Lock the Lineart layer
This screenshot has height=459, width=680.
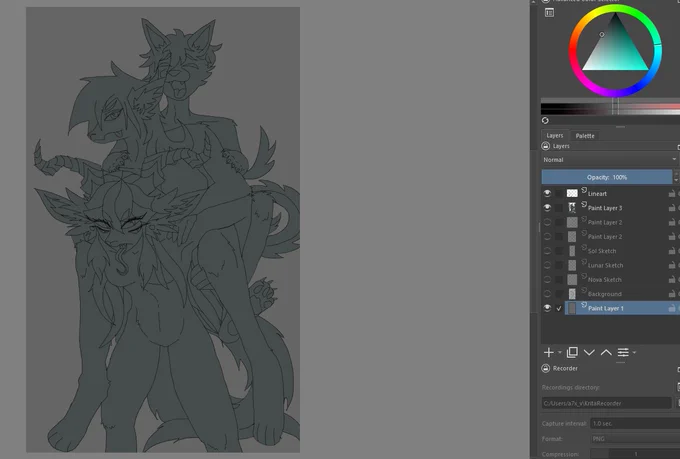point(671,193)
